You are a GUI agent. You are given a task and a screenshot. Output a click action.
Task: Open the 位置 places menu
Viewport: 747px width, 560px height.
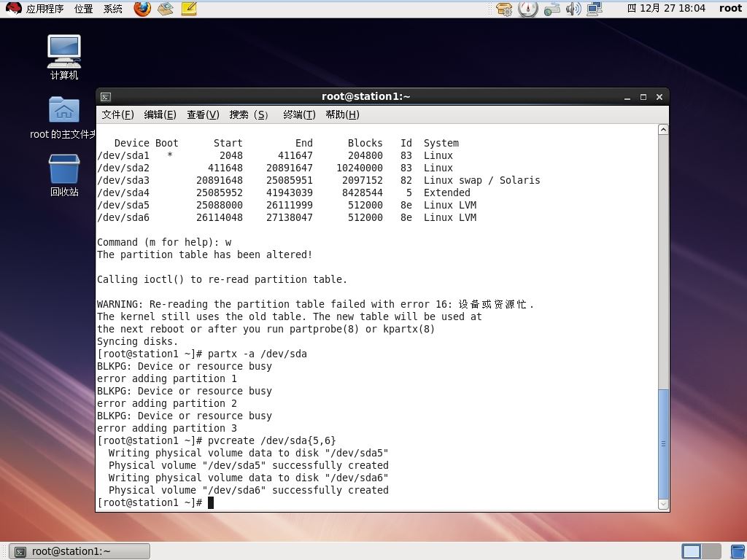[83, 9]
